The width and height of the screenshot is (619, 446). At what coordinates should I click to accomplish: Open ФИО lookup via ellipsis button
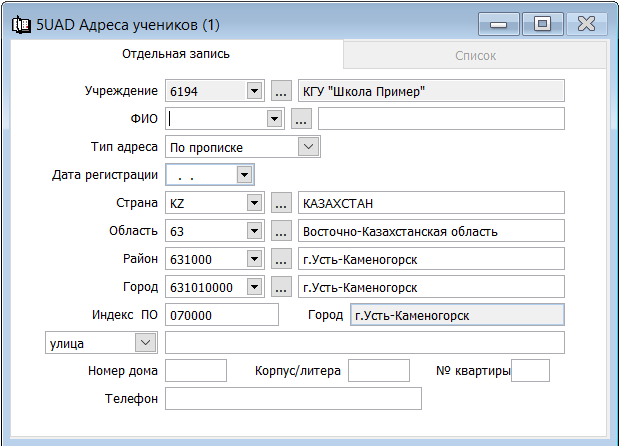[301, 118]
